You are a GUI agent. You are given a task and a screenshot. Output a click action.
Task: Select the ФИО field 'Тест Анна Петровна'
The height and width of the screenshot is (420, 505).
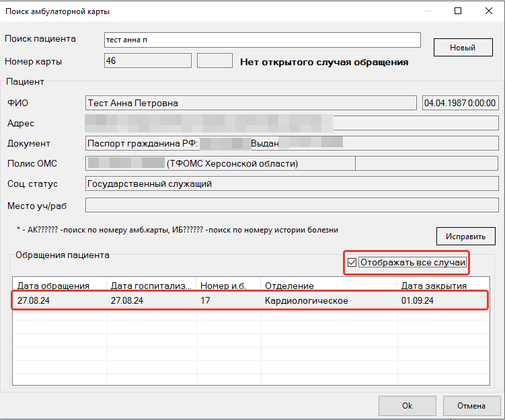251,103
